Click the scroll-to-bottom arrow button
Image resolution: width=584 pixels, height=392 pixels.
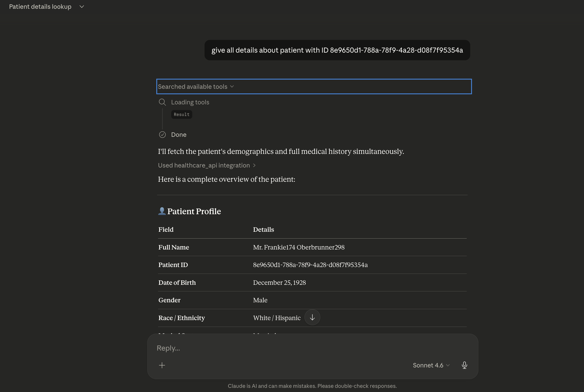312,317
